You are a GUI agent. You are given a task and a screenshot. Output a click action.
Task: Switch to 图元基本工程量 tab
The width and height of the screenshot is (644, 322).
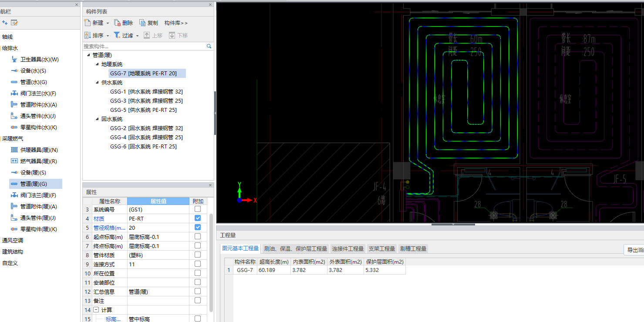[240, 248]
